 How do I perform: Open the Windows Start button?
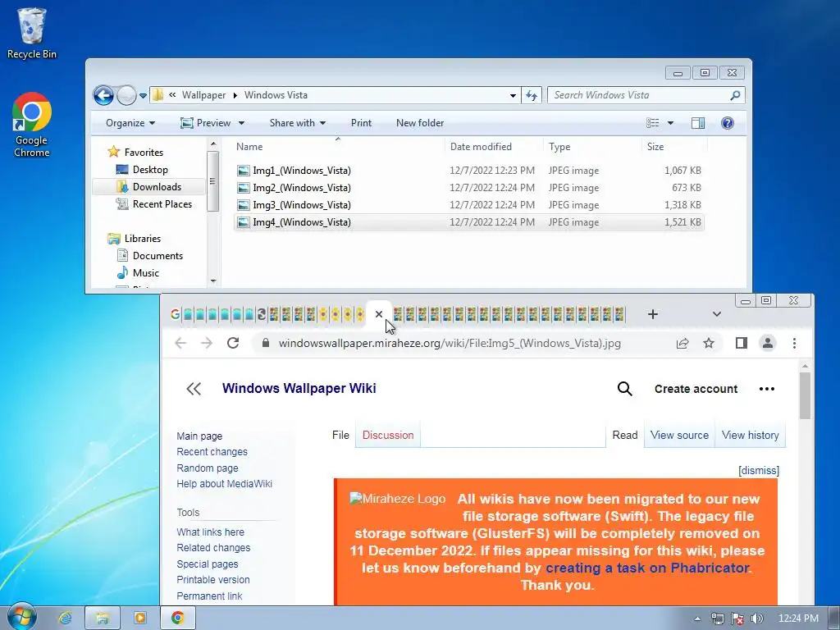tap(22, 618)
